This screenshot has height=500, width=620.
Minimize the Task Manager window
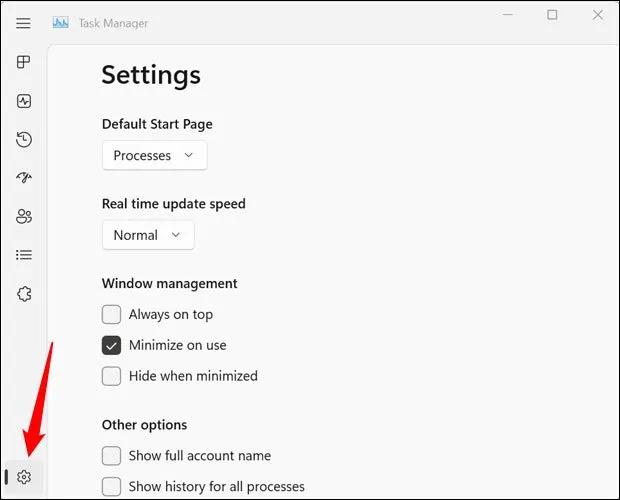506,15
